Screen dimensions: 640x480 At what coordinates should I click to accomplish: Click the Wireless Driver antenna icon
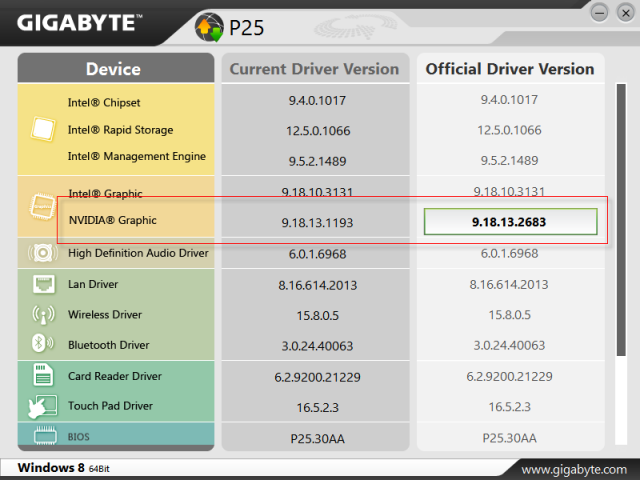pos(43,315)
